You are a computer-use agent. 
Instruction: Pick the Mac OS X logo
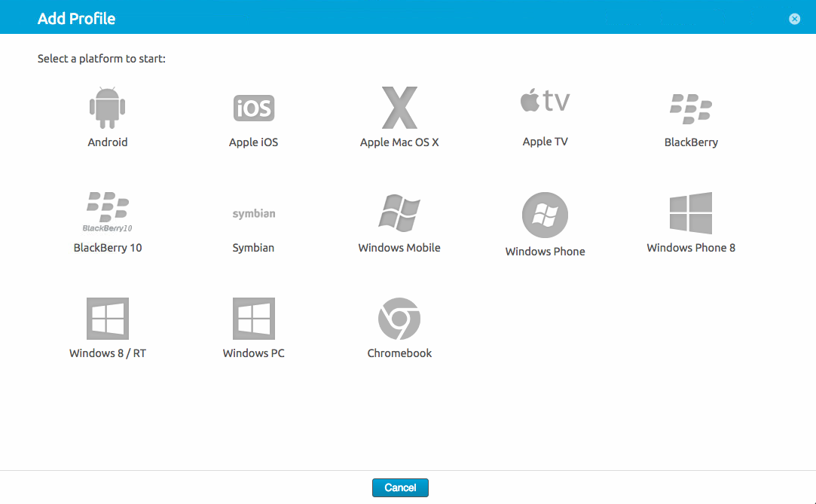(399, 108)
